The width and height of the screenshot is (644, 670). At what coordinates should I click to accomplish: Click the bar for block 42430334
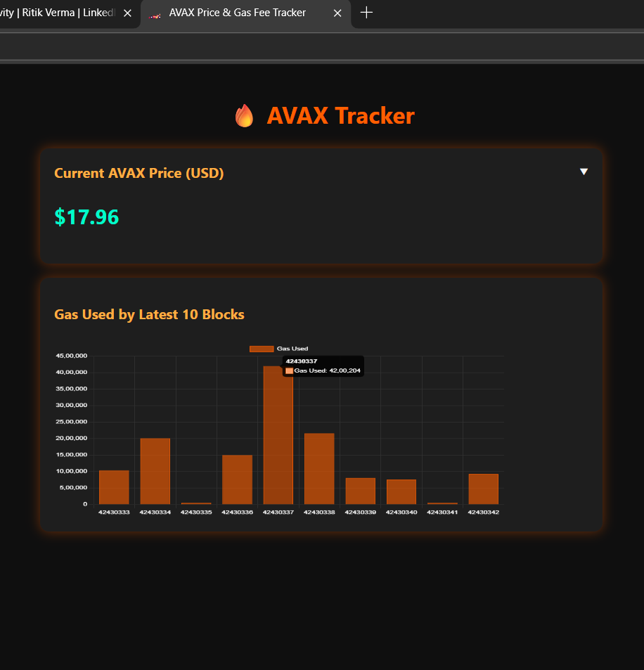[x=155, y=471]
